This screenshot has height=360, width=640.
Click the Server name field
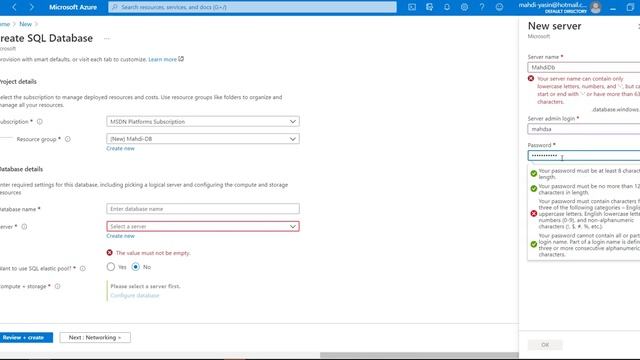click(x=584, y=67)
